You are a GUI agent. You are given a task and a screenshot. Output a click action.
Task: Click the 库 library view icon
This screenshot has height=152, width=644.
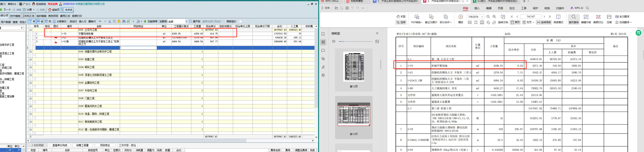pos(32,22)
